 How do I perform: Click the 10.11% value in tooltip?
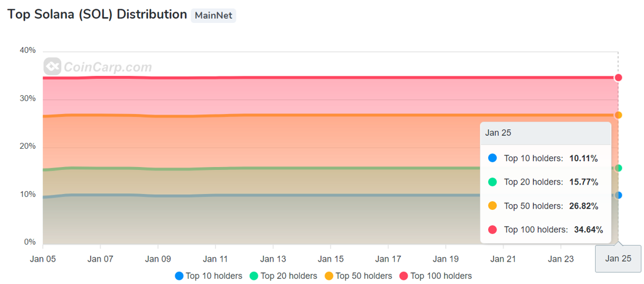coord(583,158)
